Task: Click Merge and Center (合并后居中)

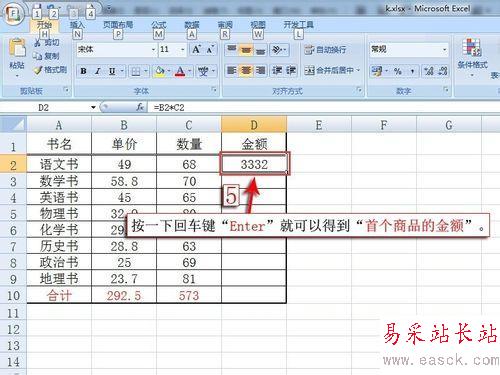Action: [x=329, y=70]
